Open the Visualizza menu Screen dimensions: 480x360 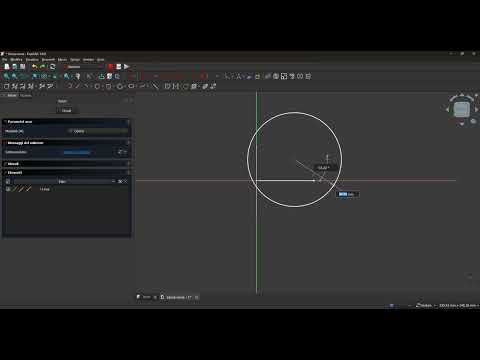point(32,60)
